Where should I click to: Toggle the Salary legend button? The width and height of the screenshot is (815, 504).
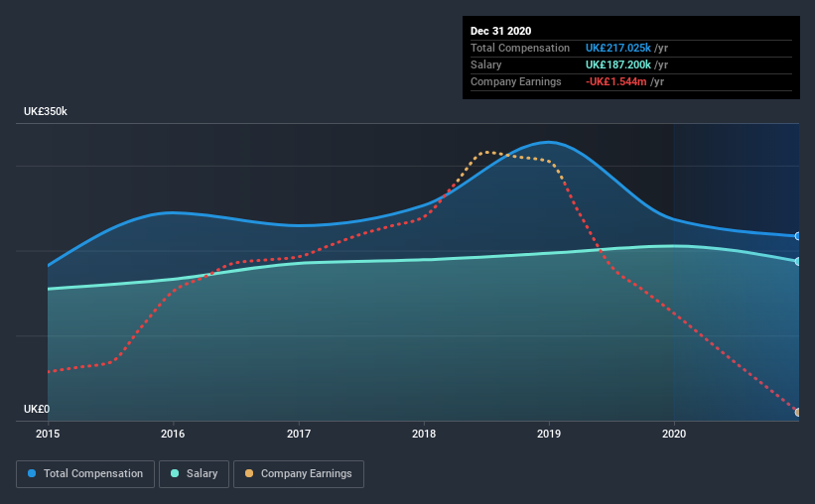pos(194,474)
